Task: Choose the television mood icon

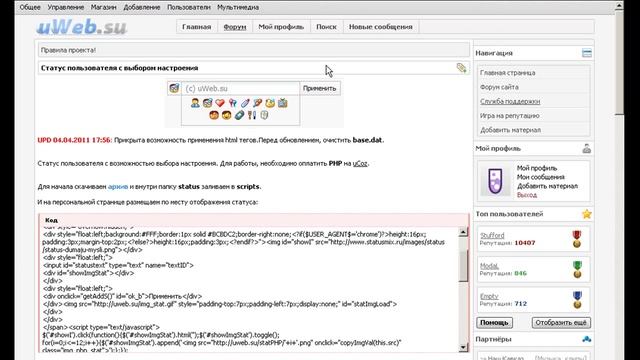Action: tap(282, 103)
